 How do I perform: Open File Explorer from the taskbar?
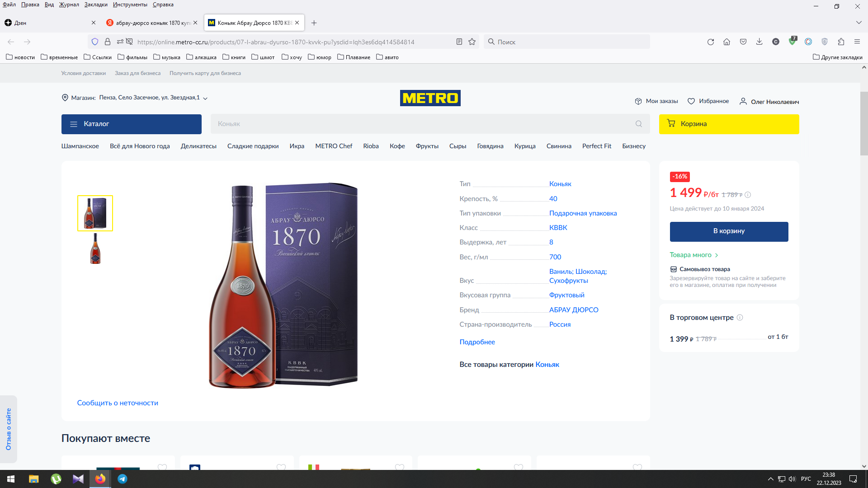[x=34, y=479]
